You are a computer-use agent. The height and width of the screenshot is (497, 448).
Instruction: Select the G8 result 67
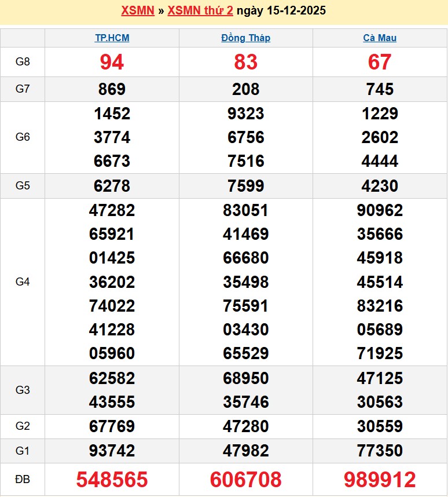tap(380, 62)
